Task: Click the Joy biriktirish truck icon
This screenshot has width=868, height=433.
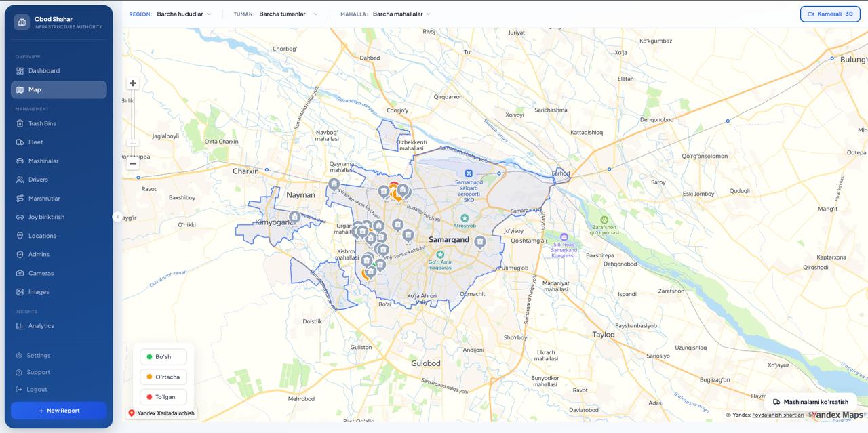Action: click(20, 217)
